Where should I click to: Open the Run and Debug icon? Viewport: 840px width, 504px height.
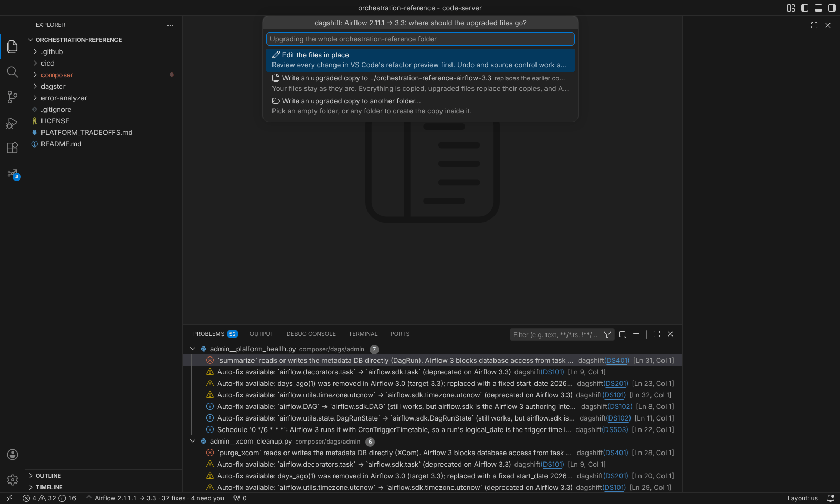pos(13,122)
